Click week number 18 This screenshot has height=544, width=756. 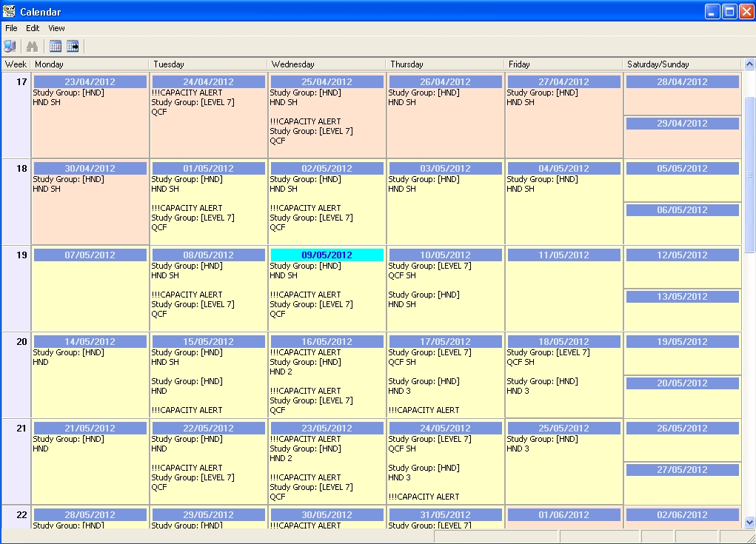point(21,169)
